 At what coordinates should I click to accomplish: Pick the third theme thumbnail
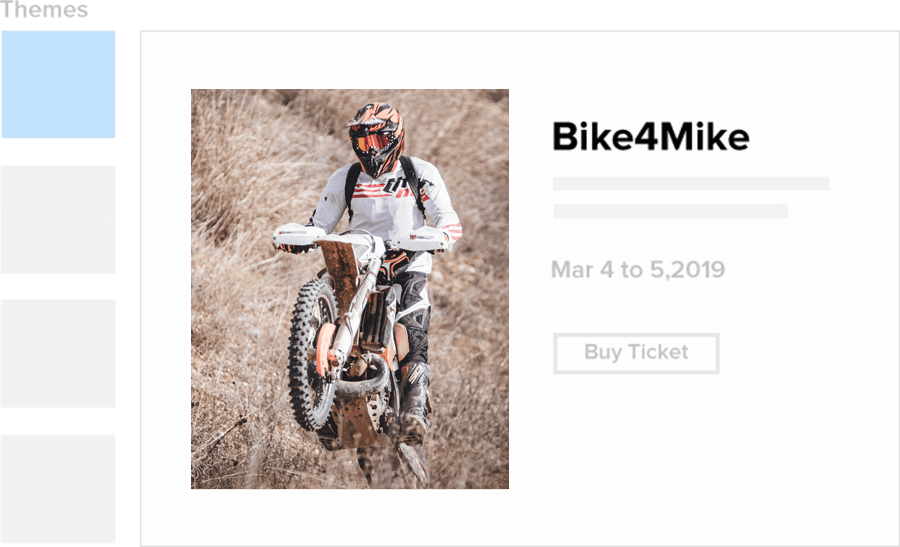tap(58, 353)
